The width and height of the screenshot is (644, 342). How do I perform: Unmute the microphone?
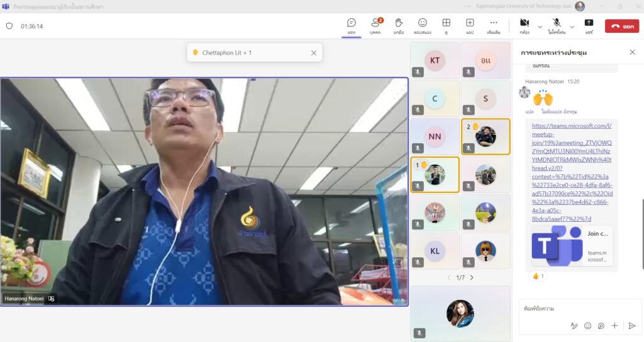click(x=557, y=26)
